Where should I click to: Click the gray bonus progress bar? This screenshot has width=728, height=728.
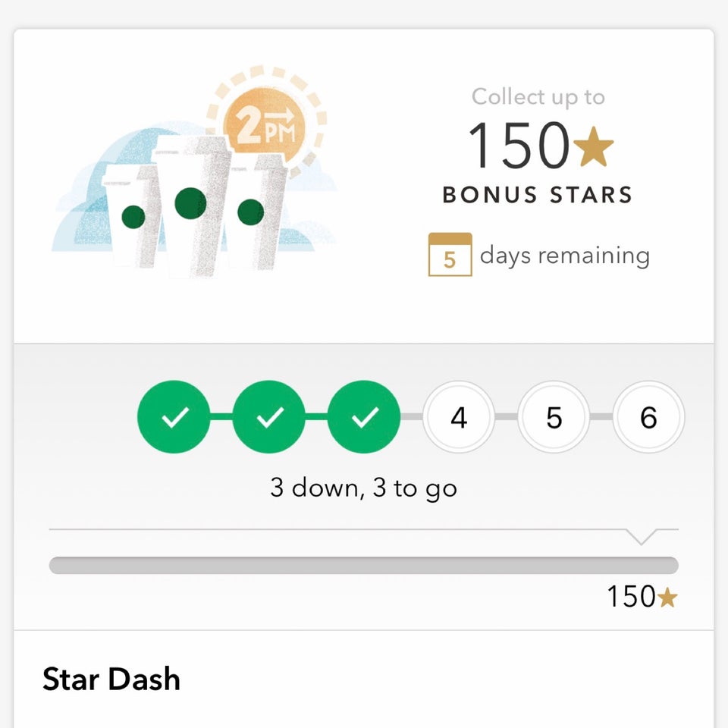(363, 566)
